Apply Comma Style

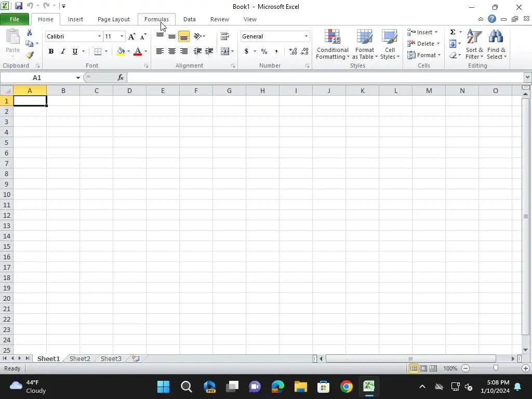click(276, 51)
